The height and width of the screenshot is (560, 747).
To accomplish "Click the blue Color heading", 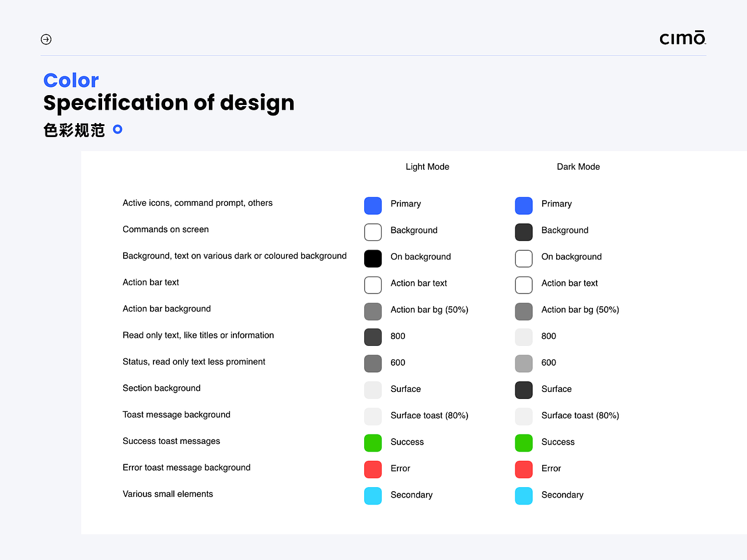I will (71, 80).
